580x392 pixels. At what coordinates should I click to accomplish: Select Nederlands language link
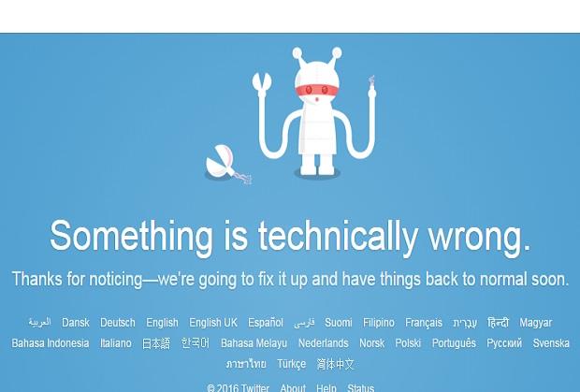click(x=324, y=343)
